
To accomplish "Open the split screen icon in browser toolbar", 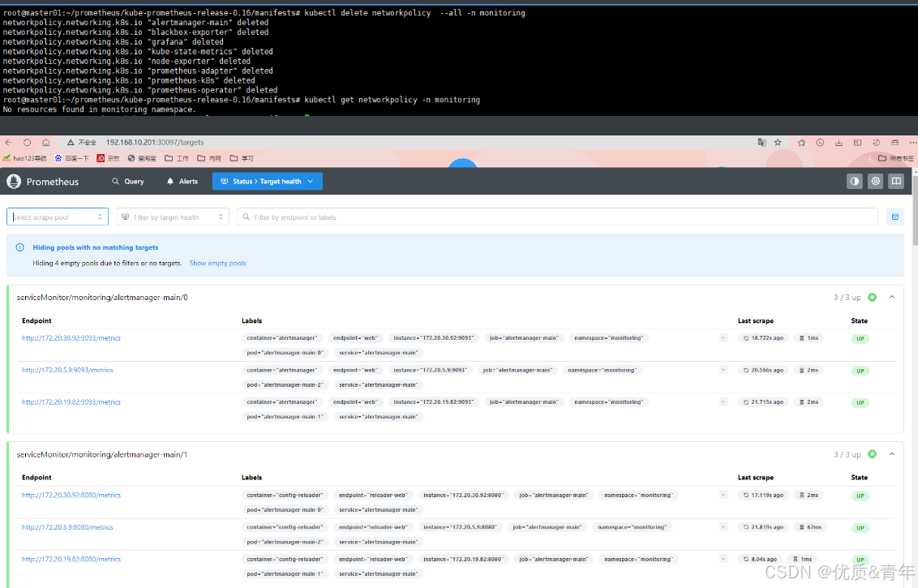I will point(858,142).
